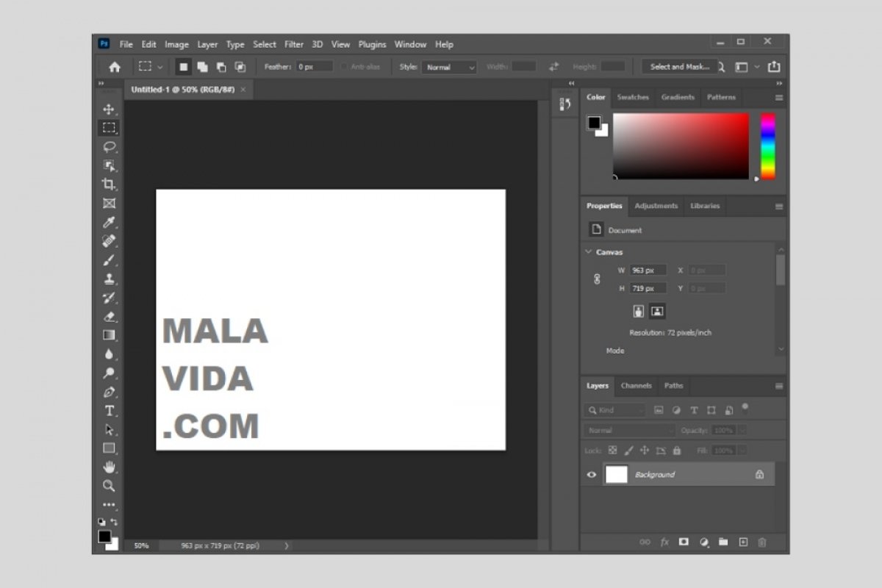This screenshot has width=882, height=588.
Task: Select the Path Selection tool
Action: pos(109,430)
